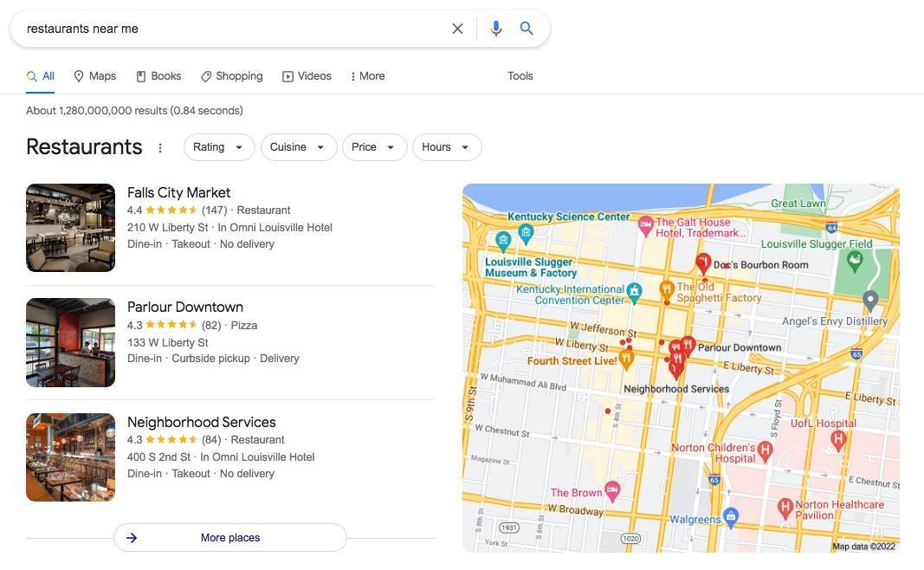Click the Walgreens shopping pin on map
924x570 pixels.
click(x=731, y=517)
